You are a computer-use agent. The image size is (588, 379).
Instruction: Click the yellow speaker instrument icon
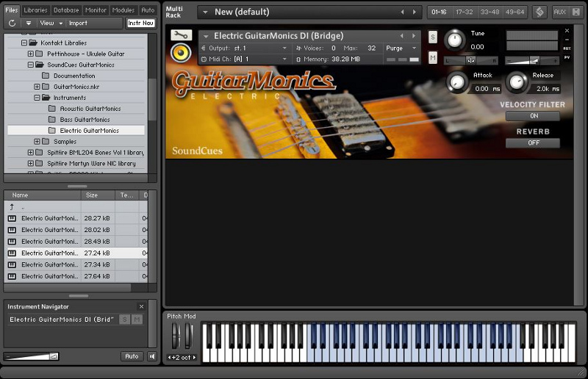[x=181, y=53]
